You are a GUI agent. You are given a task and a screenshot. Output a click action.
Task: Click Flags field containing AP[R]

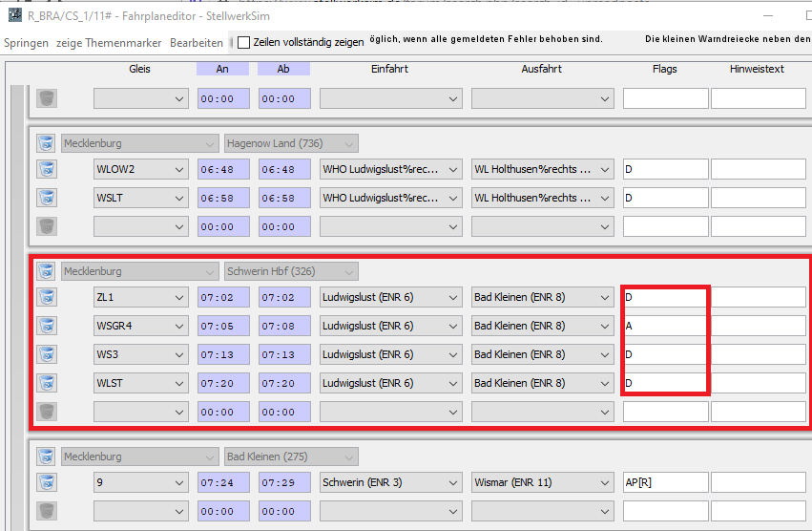(665, 482)
